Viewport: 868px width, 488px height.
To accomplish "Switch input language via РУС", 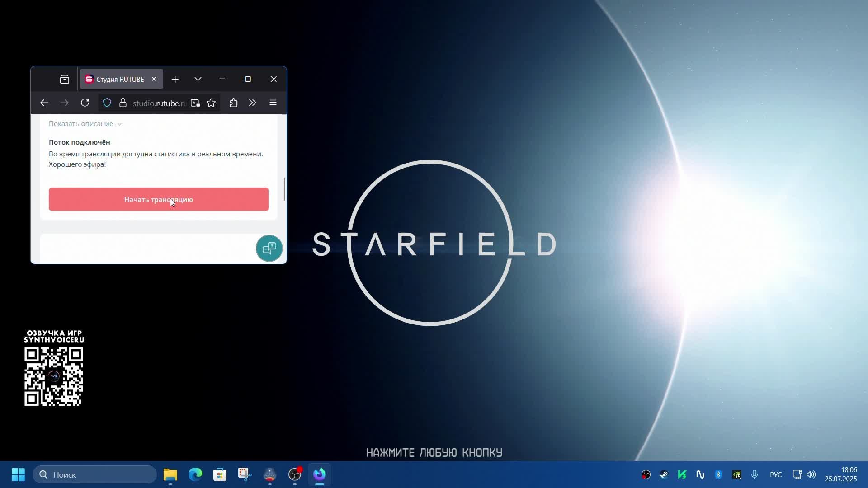I will 776,474.
